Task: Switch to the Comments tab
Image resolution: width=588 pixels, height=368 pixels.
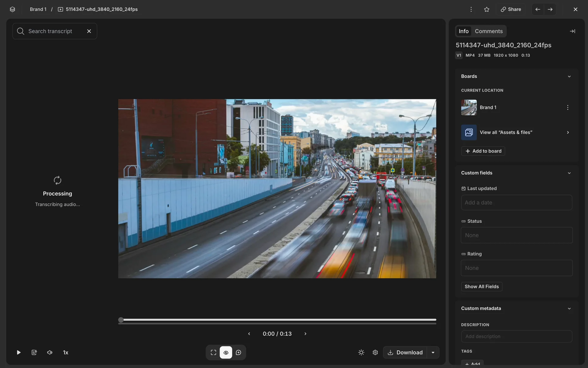Action: click(489, 31)
